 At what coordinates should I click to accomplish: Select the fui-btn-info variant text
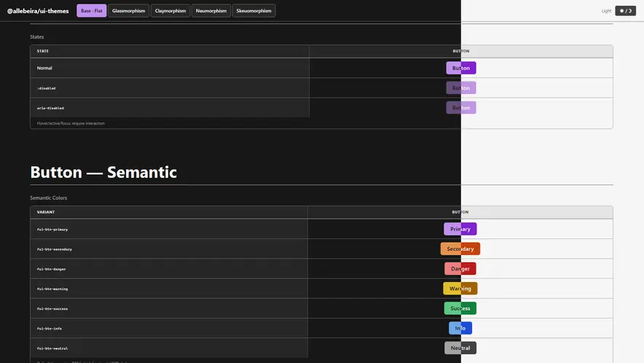tap(50, 329)
